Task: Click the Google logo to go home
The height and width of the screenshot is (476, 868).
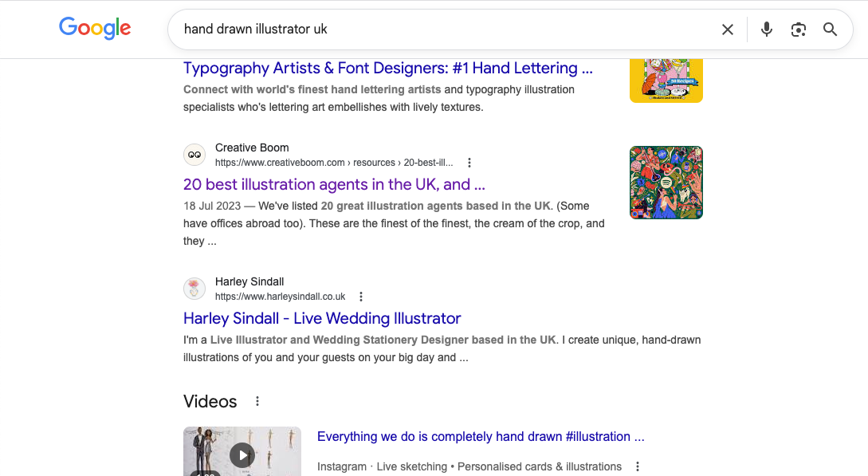Action: 94,28
